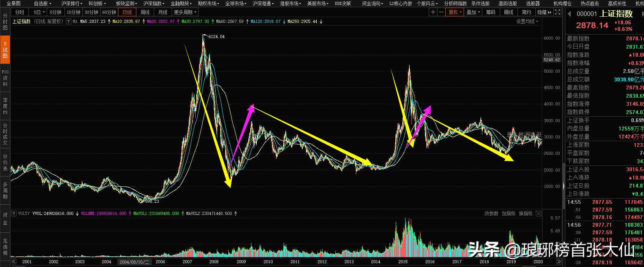Expand 沪深排行 menu

72,3
